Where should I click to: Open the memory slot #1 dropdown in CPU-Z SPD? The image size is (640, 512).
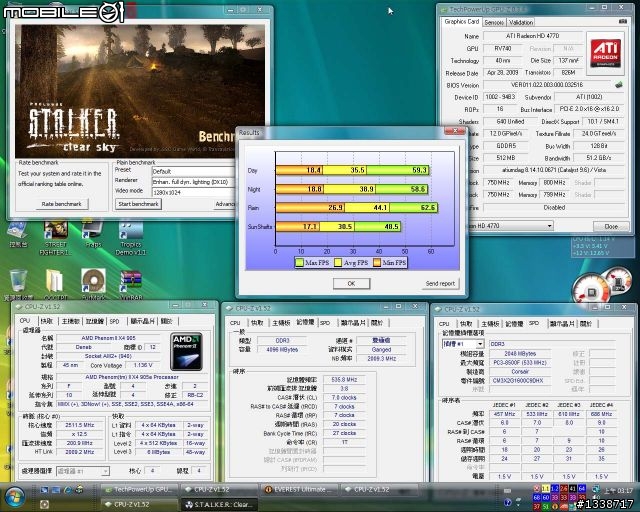click(480, 344)
